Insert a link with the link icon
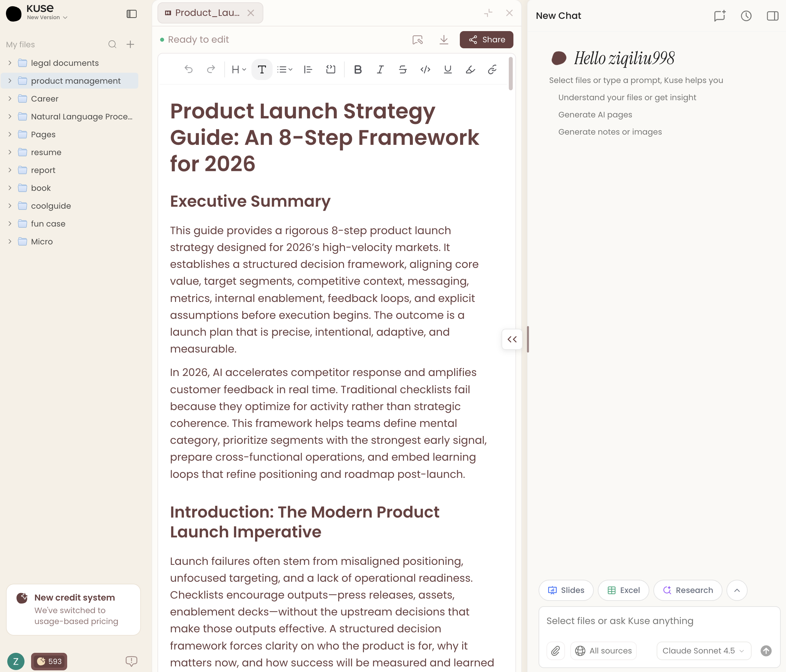 coord(492,69)
